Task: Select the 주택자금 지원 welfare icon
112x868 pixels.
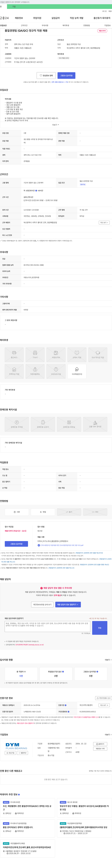Action: (x=14, y=371)
